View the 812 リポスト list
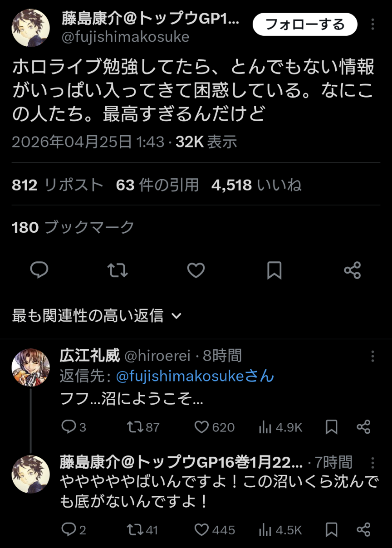The image size is (392, 548). point(58,185)
